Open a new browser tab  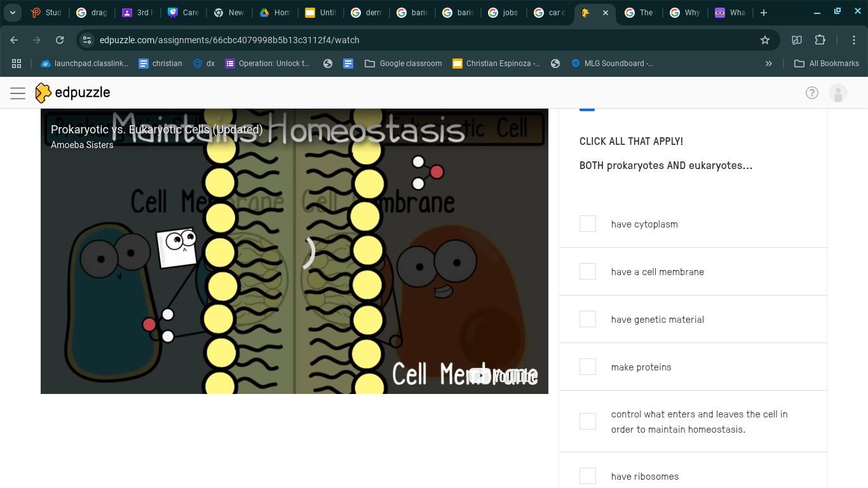(x=764, y=13)
